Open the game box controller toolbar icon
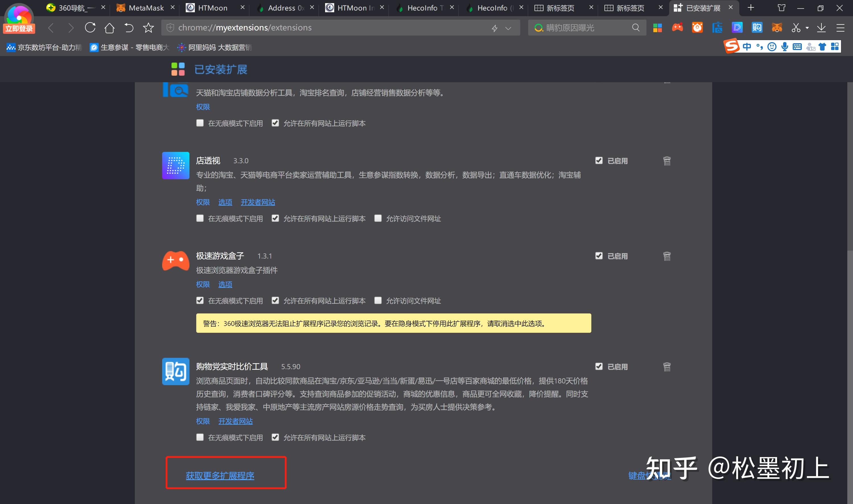 (x=678, y=28)
